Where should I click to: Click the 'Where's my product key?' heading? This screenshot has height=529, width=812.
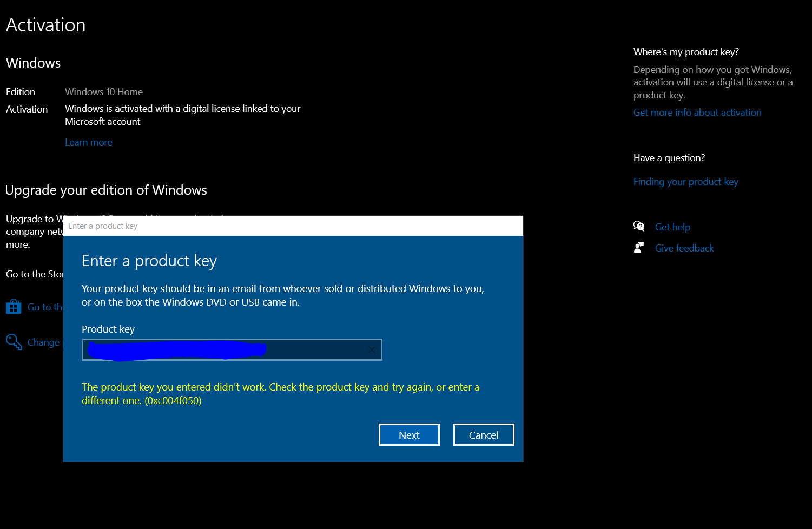tap(686, 52)
